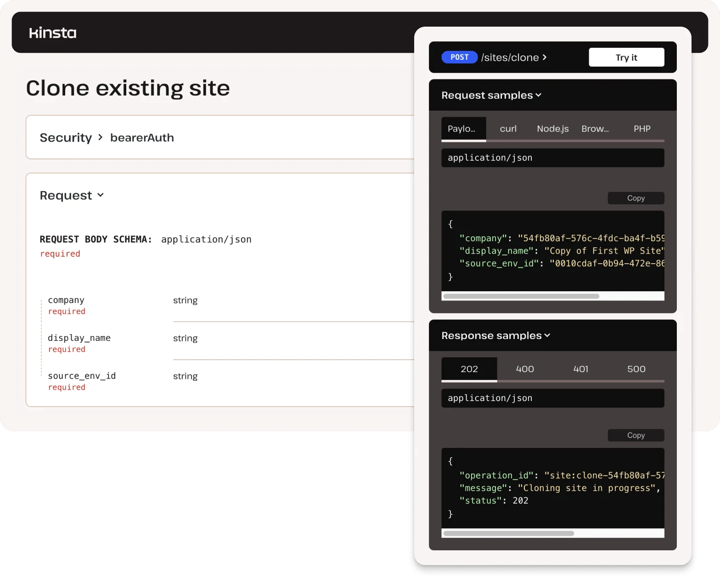Expand the /sites/clone endpoint chevron
Image resolution: width=720 pixels, height=588 pixels.
(x=545, y=57)
